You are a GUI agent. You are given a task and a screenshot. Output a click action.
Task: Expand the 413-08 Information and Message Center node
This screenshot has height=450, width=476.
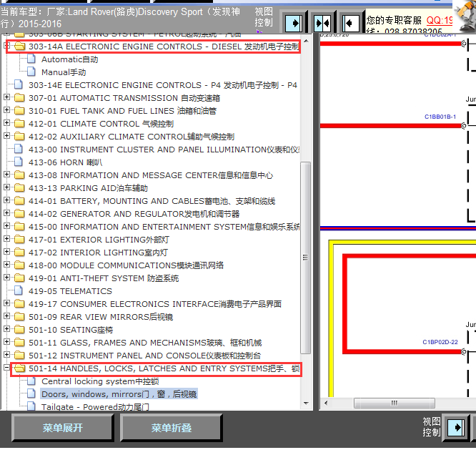6,175
